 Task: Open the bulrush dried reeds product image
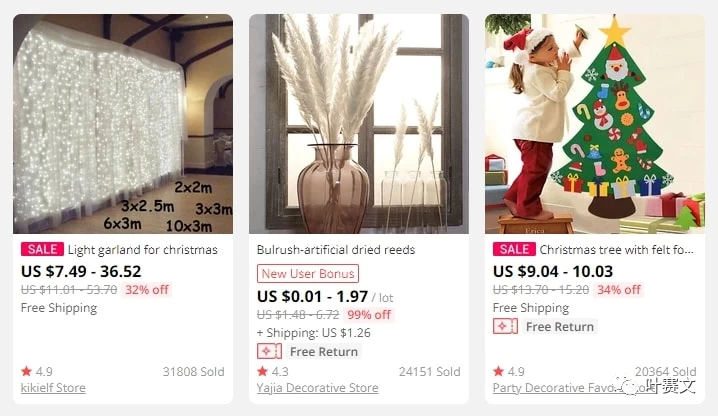[359, 124]
